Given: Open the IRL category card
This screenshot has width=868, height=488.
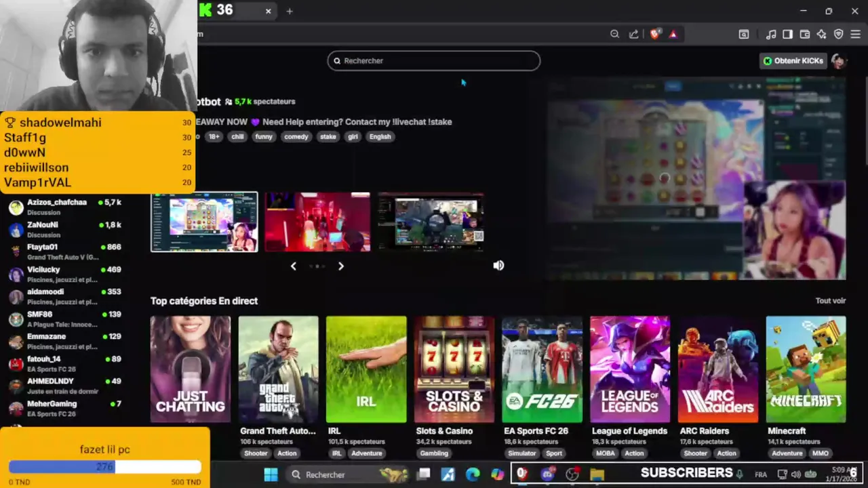Looking at the screenshot, I should [366, 369].
